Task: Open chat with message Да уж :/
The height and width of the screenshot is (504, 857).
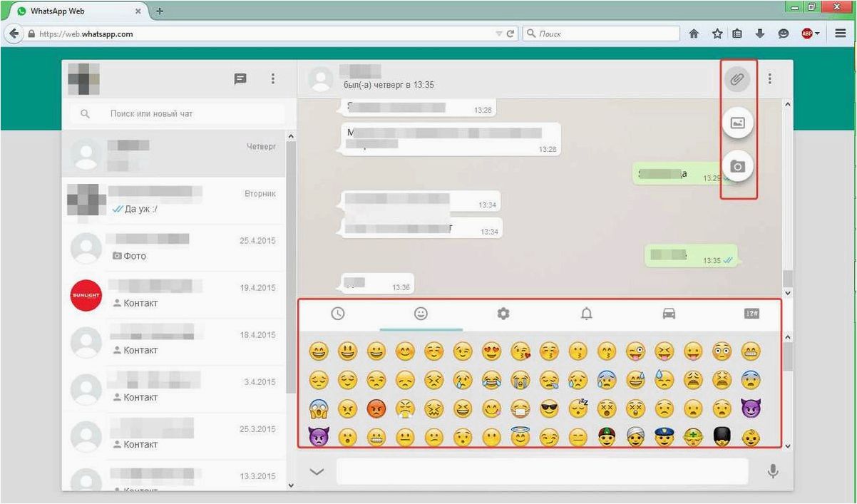Action: tap(174, 200)
